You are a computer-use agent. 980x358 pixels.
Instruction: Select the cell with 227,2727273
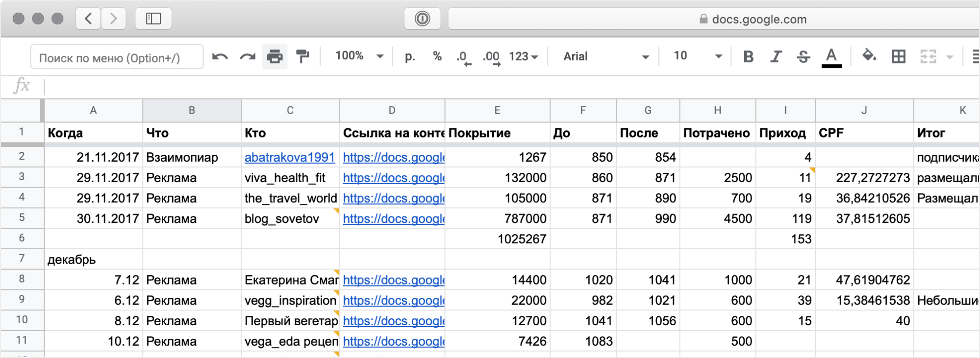point(864,178)
